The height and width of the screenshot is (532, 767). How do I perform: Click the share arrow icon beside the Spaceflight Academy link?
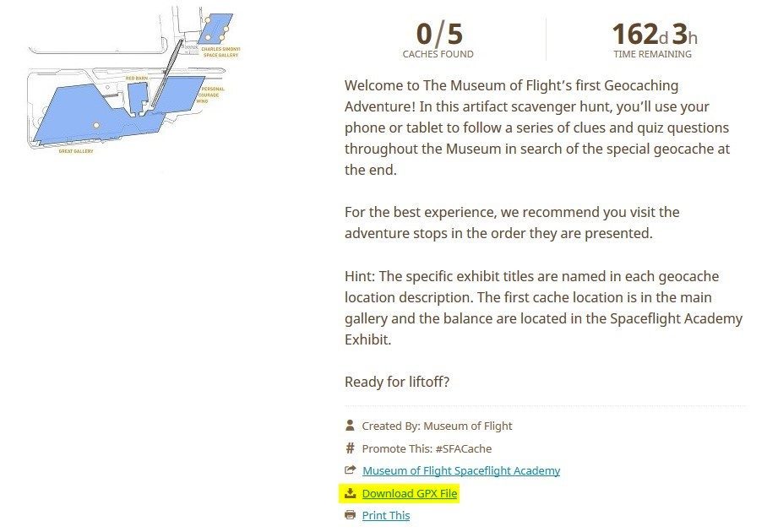click(351, 470)
